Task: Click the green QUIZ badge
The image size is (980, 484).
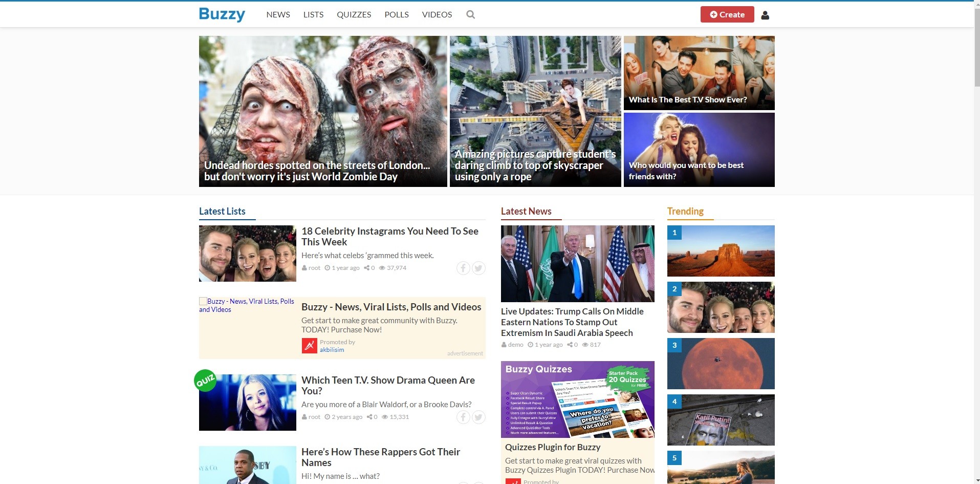Action: (205, 381)
